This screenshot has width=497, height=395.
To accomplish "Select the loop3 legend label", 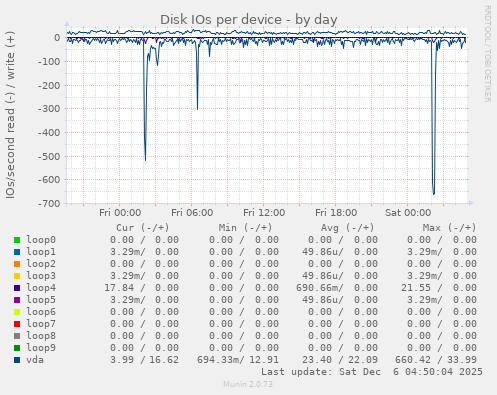I will pyautogui.click(x=41, y=276).
